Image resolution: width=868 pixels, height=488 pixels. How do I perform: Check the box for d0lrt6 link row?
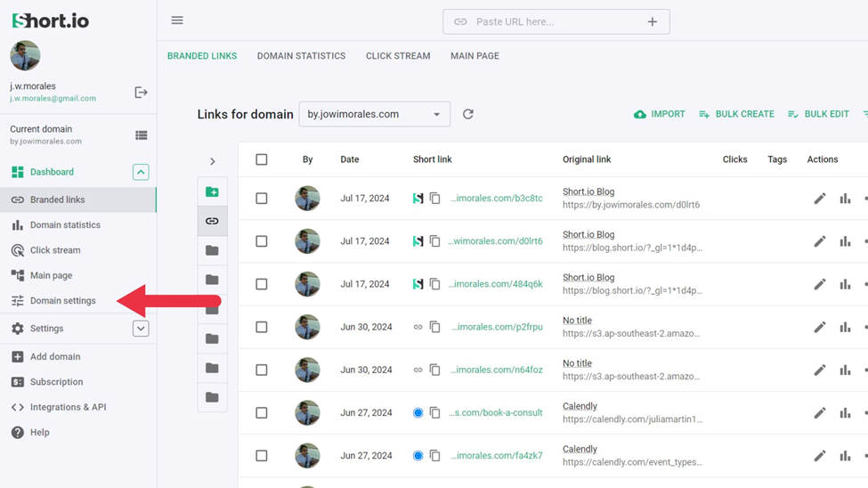click(261, 241)
